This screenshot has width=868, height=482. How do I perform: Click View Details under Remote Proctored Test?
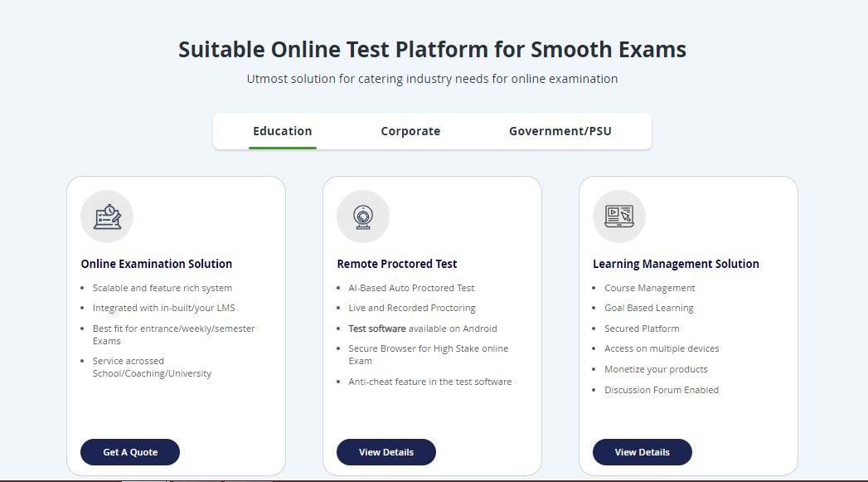point(386,452)
